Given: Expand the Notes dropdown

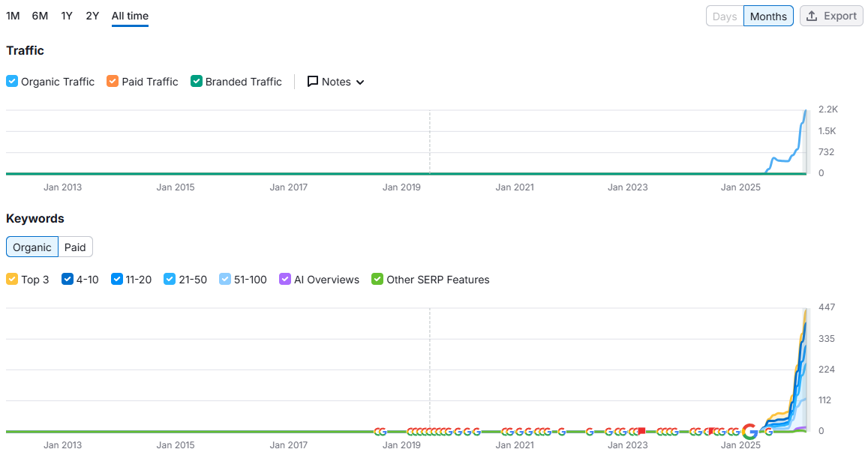Looking at the screenshot, I should coord(360,82).
